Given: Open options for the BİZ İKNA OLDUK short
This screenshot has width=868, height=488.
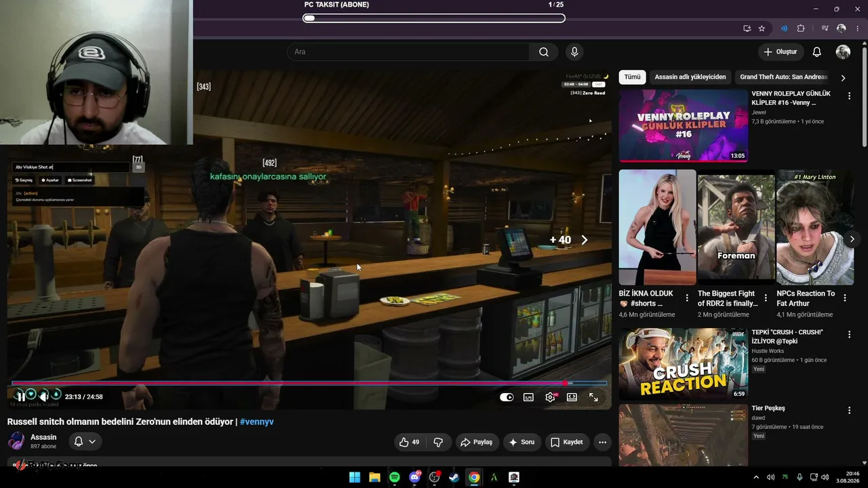Looking at the screenshot, I should 687,298.
